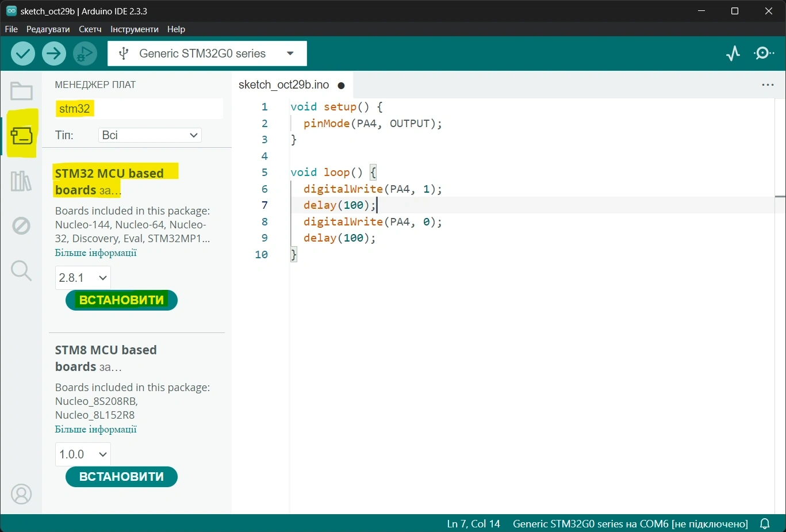Open the Help menu
Viewport: 786px width, 532px height.
176,29
